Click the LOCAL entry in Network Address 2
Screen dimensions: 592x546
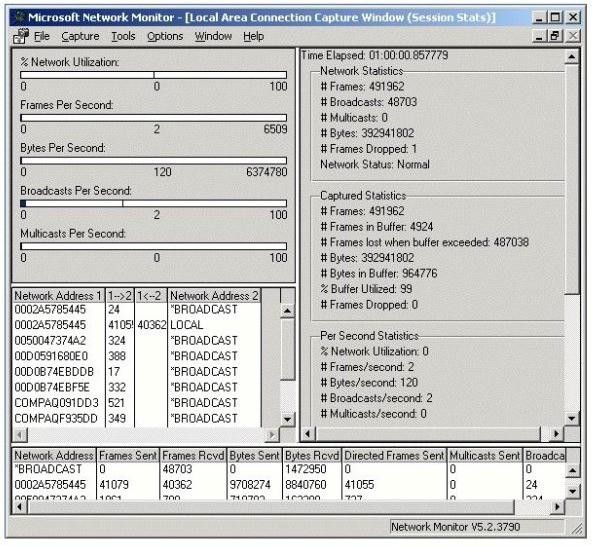coord(187,325)
